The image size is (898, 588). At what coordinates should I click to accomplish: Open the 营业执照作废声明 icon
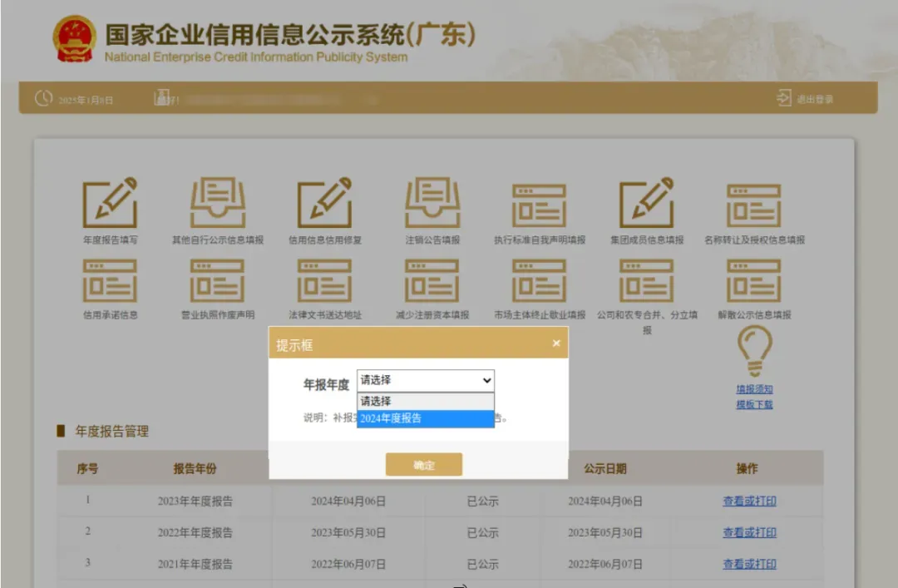coord(217,281)
